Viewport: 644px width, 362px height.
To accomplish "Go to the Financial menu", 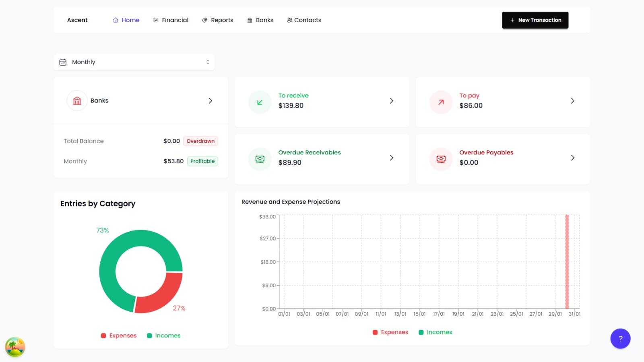I will (x=171, y=20).
